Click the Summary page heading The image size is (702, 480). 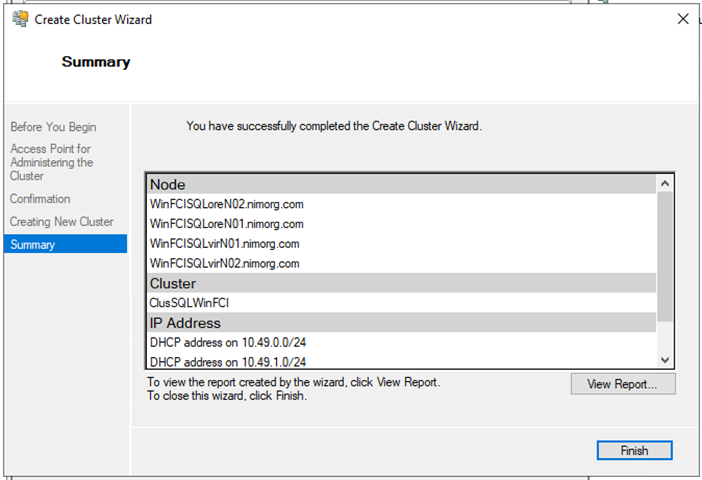[96, 62]
